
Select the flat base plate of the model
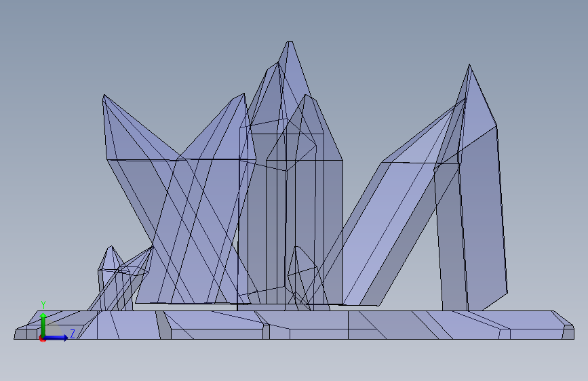tap(294, 325)
